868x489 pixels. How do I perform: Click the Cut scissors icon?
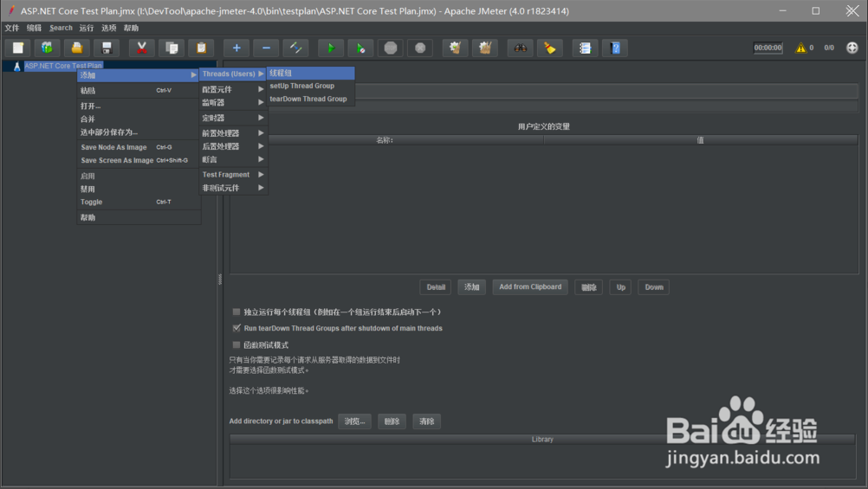click(x=142, y=48)
